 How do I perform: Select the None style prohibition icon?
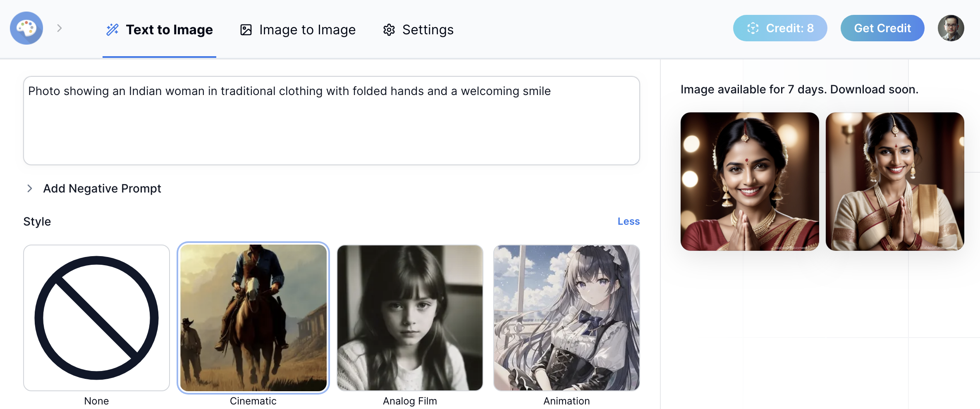click(x=96, y=318)
